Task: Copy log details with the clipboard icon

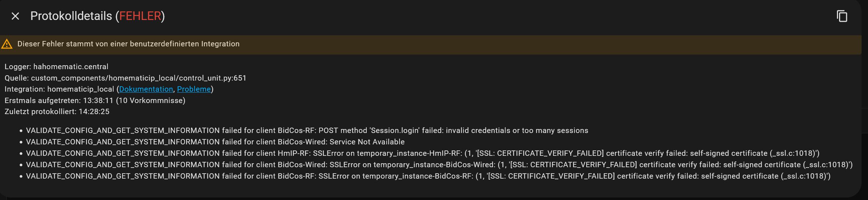Action: pos(842,16)
